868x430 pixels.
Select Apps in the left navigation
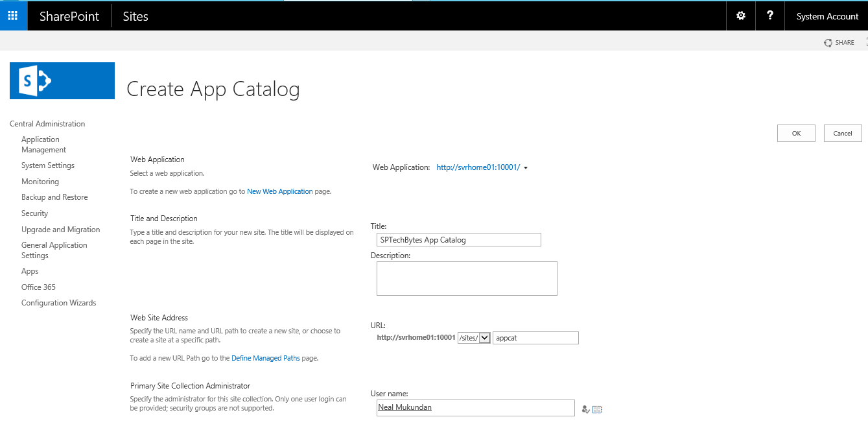(30, 271)
